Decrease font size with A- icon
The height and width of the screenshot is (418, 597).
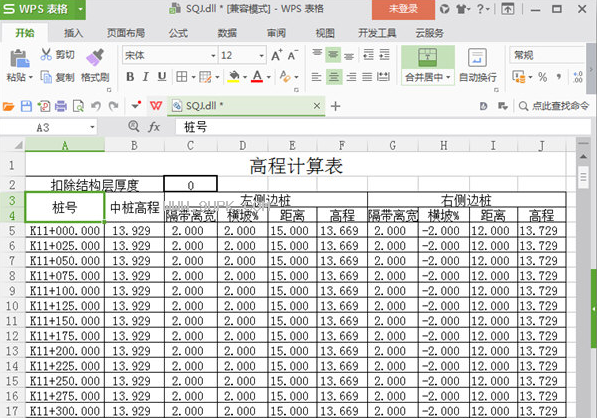pyautogui.click(x=293, y=56)
